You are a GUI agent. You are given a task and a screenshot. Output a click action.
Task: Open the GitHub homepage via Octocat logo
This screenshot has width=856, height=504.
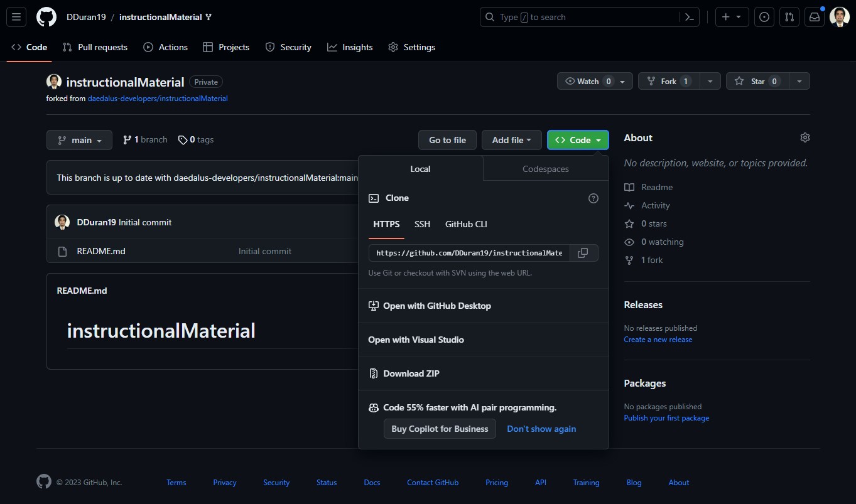(46, 17)
